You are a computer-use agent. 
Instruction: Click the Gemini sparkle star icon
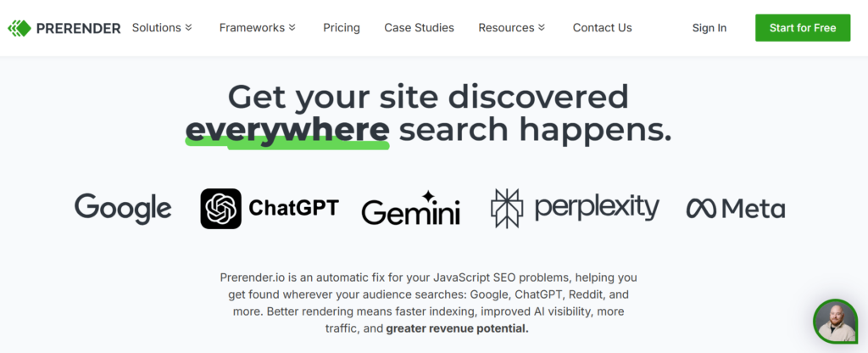click(x=429, y=197)
